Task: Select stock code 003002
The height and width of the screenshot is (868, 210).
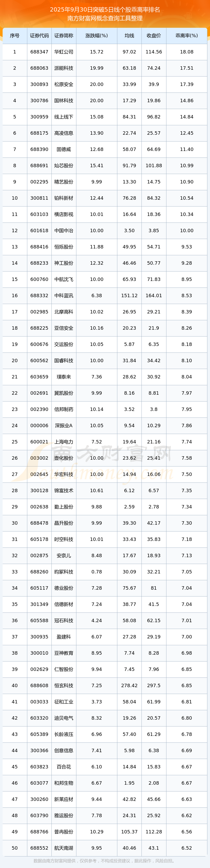Action: [x=39, y=458]
